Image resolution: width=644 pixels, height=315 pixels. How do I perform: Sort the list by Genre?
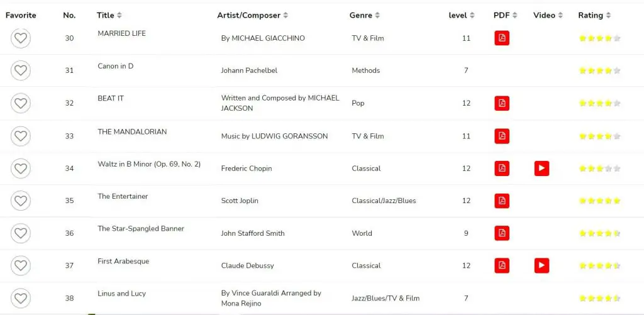tap(364, 15)
